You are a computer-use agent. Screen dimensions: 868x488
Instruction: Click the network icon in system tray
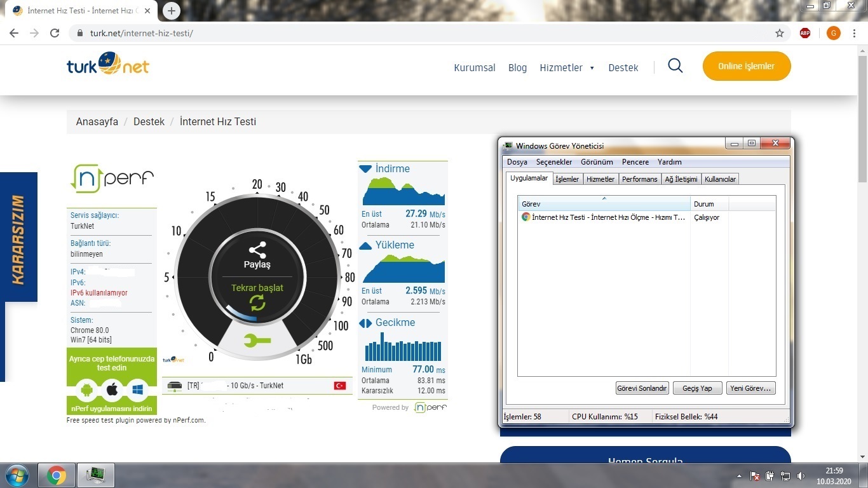click(x=785, y=476)
